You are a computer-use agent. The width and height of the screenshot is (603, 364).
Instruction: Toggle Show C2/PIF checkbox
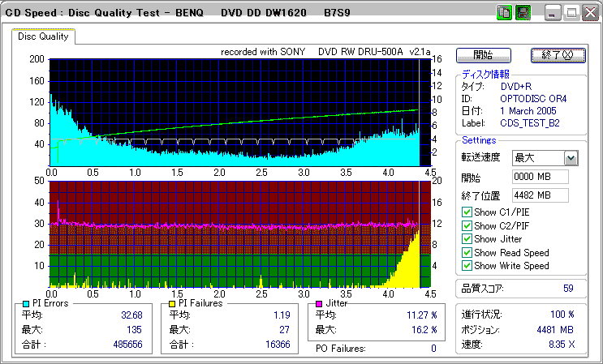pyautogui.click(x=467, y=225)
